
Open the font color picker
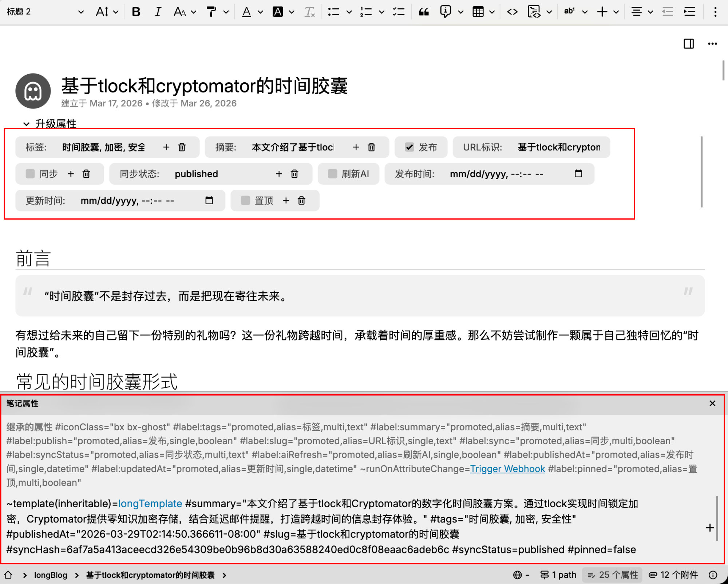coord(247,12)
